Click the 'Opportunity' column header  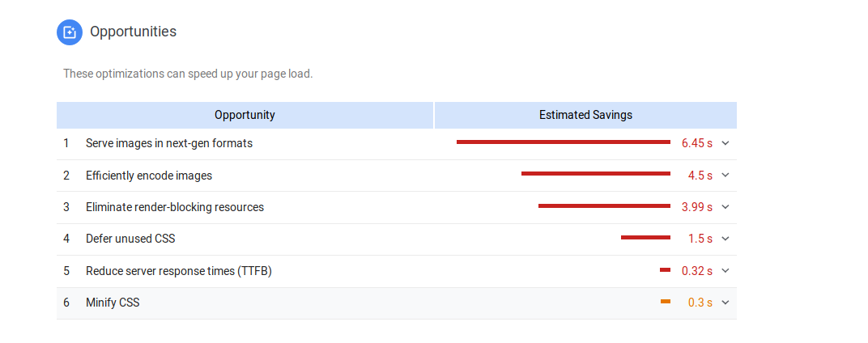(245, 115)
